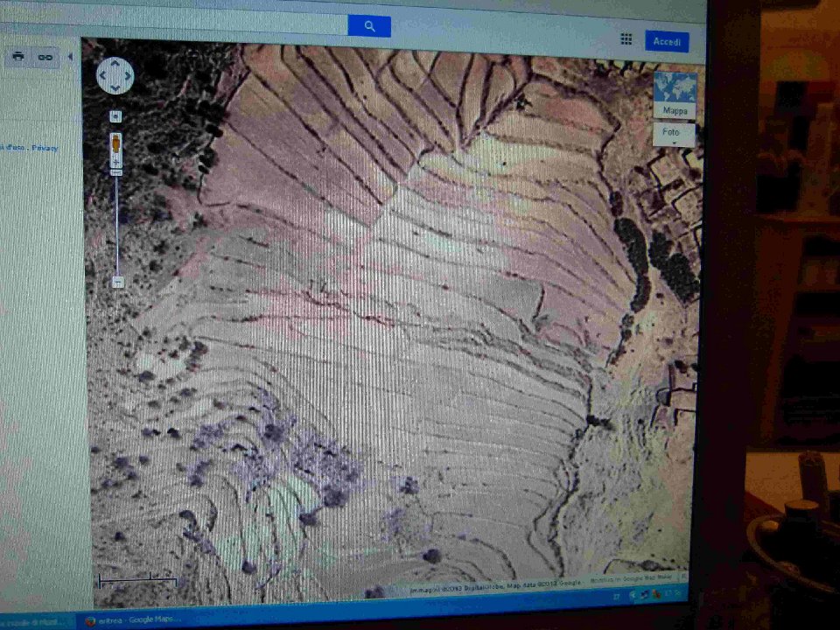This screenshot has height=630, width=840.
Task: Print the map with the printer icon
Action: (x=18, y=56)
